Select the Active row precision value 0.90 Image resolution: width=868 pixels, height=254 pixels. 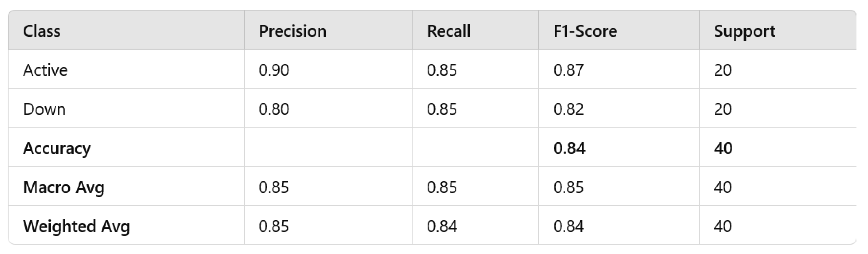pos(274,70)
